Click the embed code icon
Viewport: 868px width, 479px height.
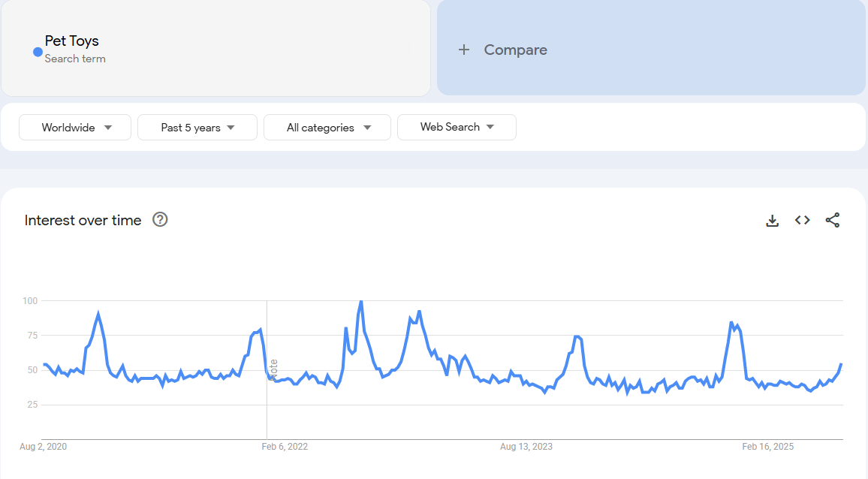pyautogui.click(x=803, y=220)
